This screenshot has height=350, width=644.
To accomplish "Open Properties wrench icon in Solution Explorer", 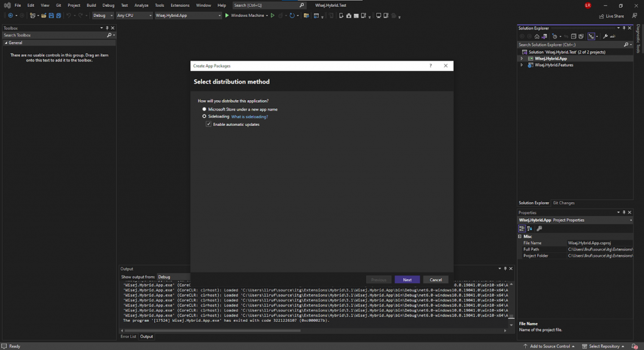I will tap(606, 37).
